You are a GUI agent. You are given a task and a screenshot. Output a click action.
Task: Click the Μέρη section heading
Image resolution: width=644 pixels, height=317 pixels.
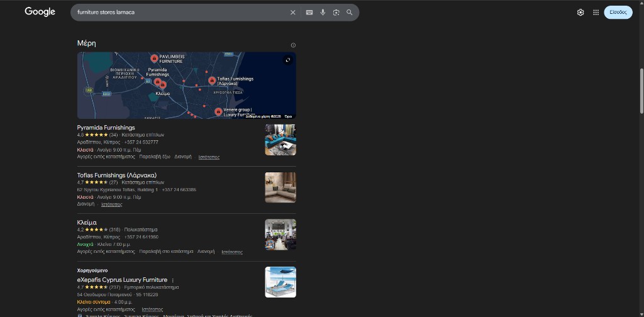pos(87,43)
